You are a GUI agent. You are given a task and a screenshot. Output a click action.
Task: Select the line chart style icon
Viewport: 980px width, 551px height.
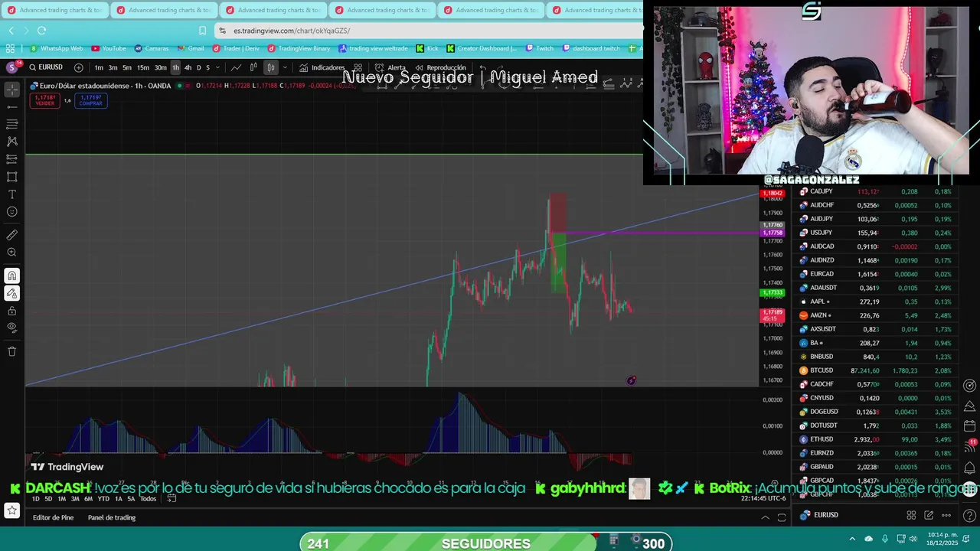point(237,67)
